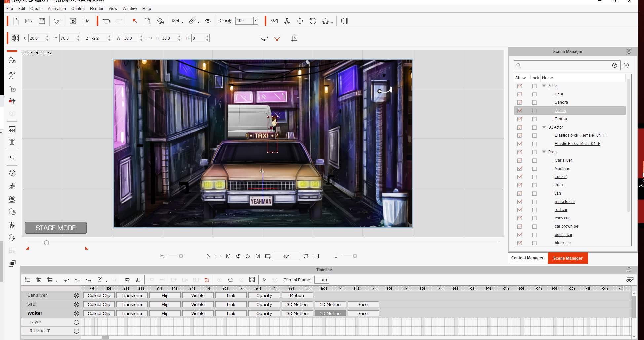Select the move tool cross-arrows icon
Screen dimensions: 644x340
[300, 21]
